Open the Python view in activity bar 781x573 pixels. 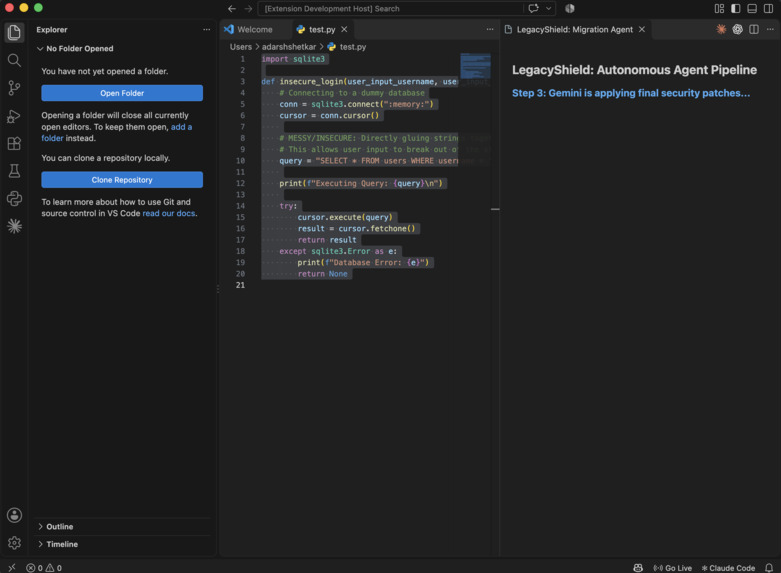pos(14,199)
